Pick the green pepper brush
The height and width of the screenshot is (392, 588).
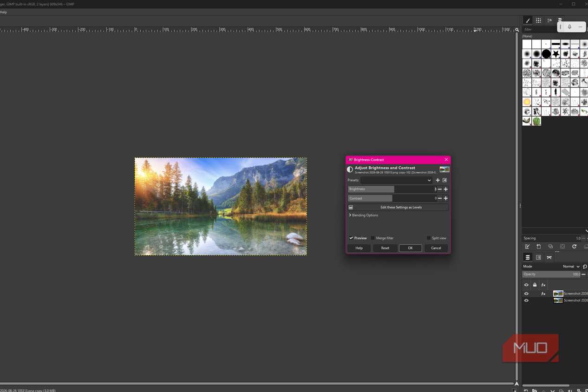536,121
